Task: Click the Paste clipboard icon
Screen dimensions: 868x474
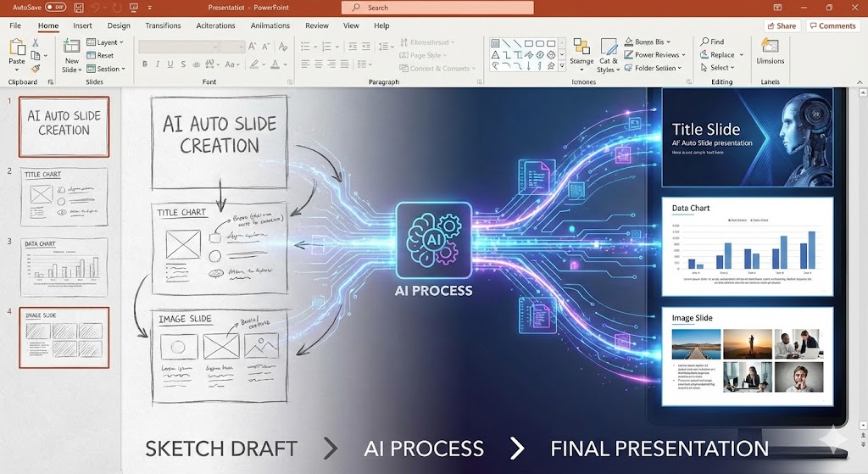Action: (x=16, y=47)
